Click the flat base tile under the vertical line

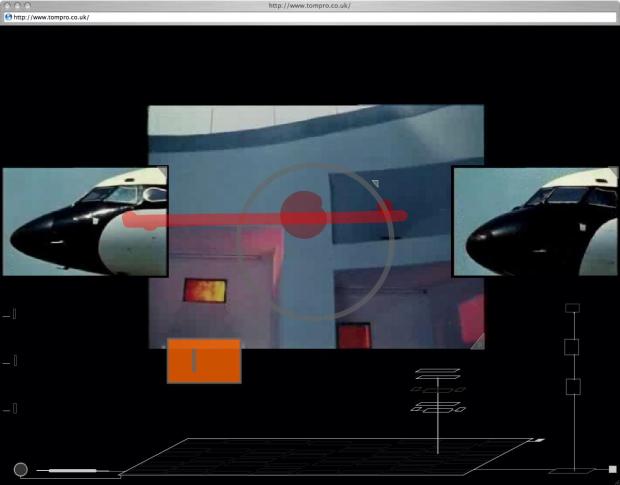tap(573, 469)
